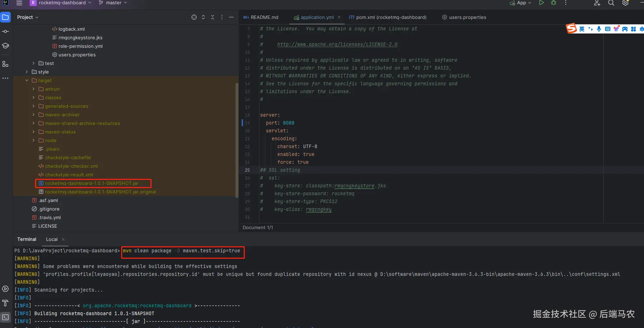Select the SNAPSHOT.jar.original file

click(x=100, y=192)
